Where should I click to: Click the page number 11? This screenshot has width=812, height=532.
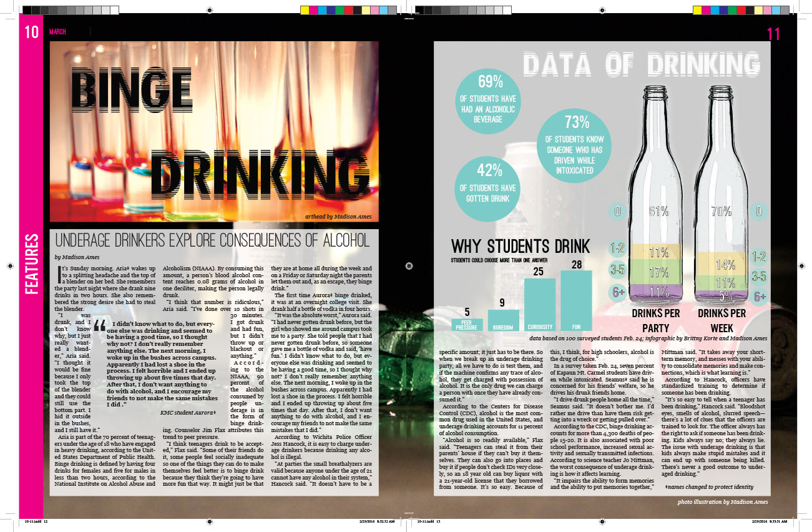pos(773,34)
